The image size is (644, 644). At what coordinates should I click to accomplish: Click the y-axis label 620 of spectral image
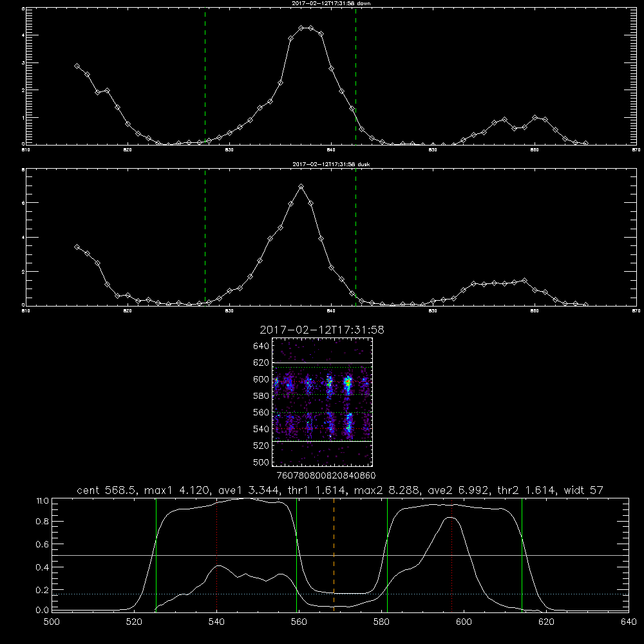(261, 363)
